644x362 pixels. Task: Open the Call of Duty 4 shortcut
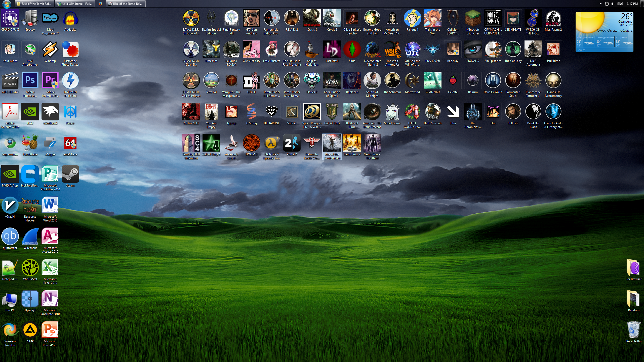211,143
